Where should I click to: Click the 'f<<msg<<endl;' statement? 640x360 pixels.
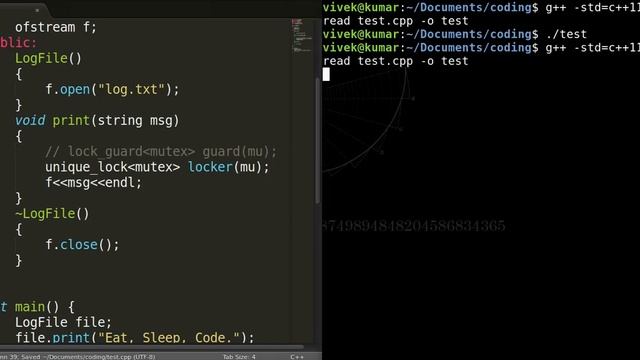point(93,182)
